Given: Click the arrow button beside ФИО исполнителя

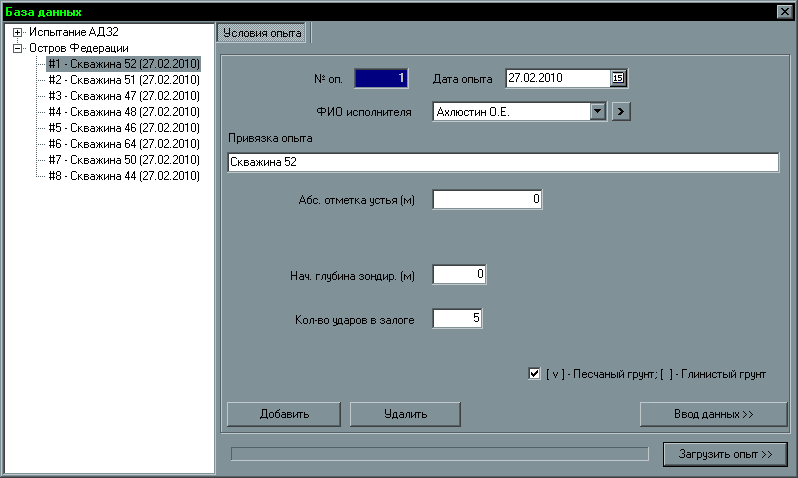Looking at the screenshot, I should [x=621, y=112].
